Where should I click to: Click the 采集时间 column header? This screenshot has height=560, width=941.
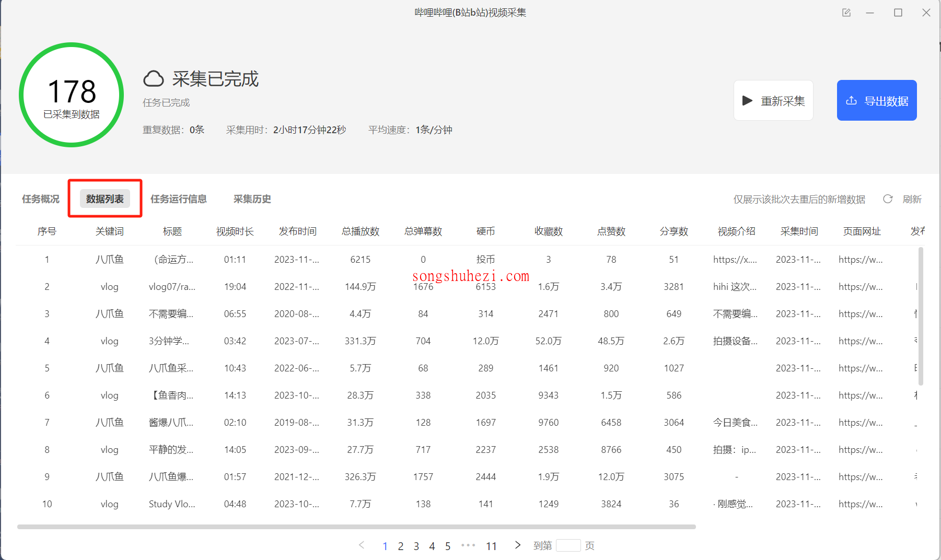pos(799,231)
